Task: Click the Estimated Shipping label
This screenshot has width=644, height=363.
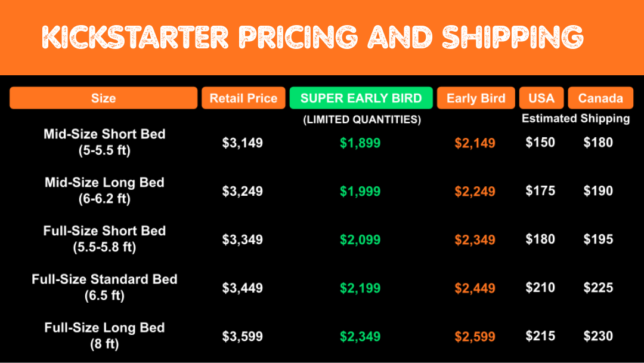Action: pyautogui.click(x=575, y=118)
